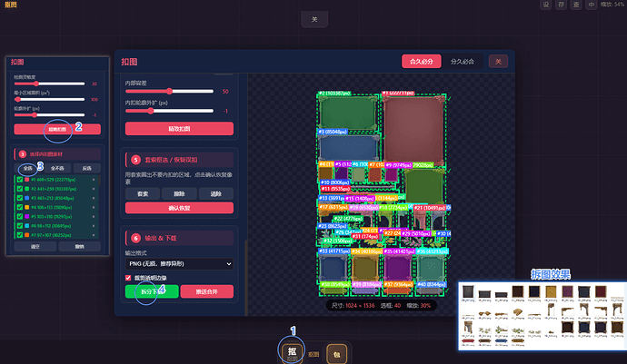Adjust the 最小区域面积 minimum area slider
Screen dimensions: 627x364
click(x=50, y=100)
